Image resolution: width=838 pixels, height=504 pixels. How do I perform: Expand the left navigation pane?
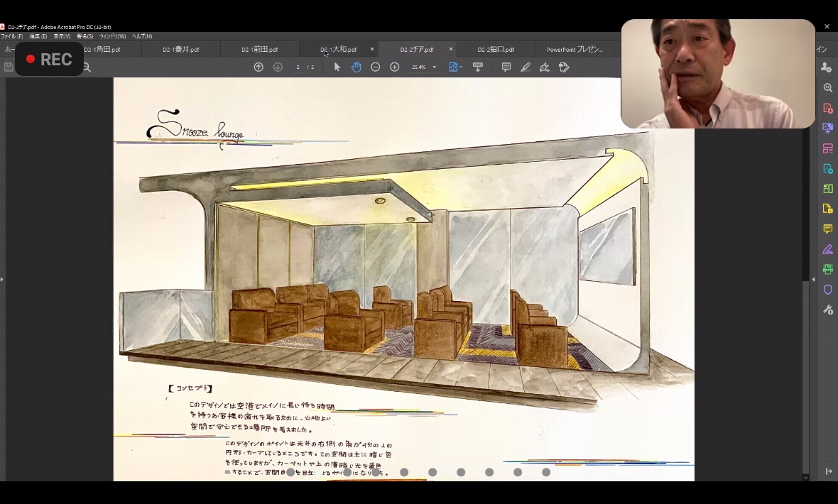coord(2,279)
